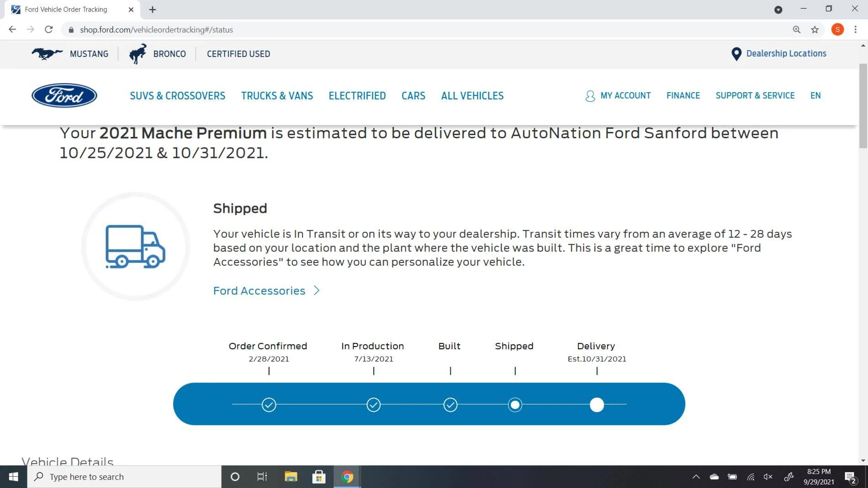Click the tab search dropdown arrow
Viewport: 868px width, 488px height.
pos(778,10)
